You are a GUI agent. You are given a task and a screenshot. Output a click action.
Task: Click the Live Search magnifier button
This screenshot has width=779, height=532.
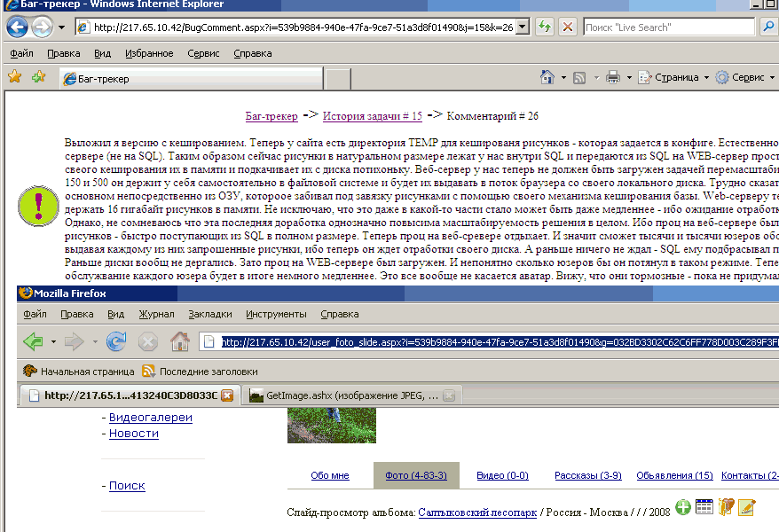click(768, 27)
